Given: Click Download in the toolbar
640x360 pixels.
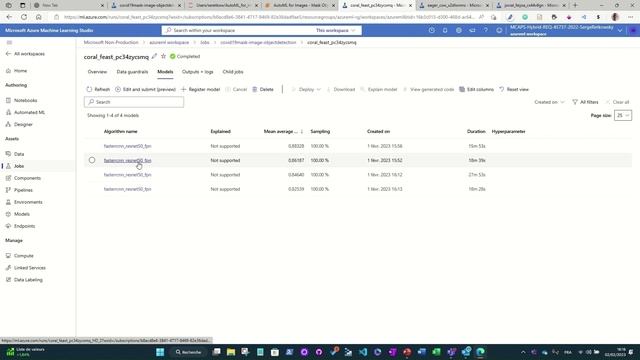Looking at the screenshot, I should (x=341, y=89).
